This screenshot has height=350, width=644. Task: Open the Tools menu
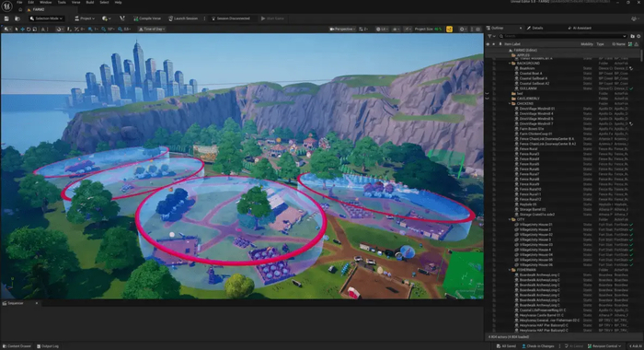pos(62,3)
